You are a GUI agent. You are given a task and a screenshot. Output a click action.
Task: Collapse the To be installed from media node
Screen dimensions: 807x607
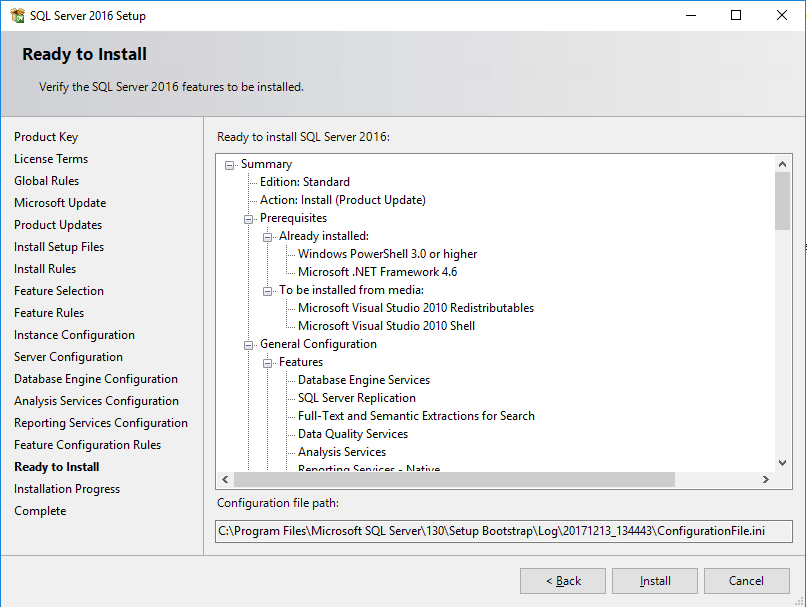pyautogui.click(x=268, y=291)
